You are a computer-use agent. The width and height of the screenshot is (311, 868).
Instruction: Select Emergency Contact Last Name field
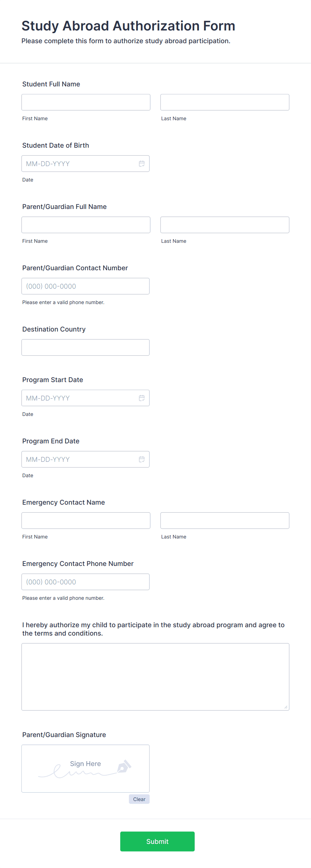coord(225,521)
